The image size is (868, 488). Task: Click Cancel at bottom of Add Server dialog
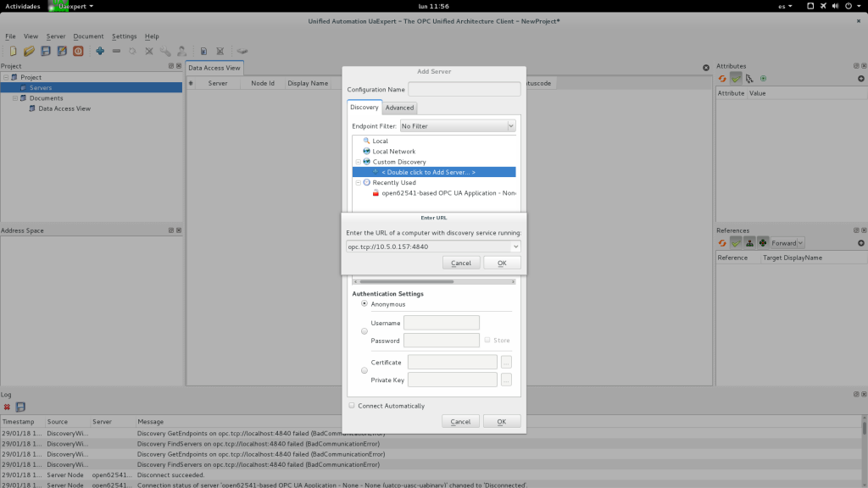(460, 422)
